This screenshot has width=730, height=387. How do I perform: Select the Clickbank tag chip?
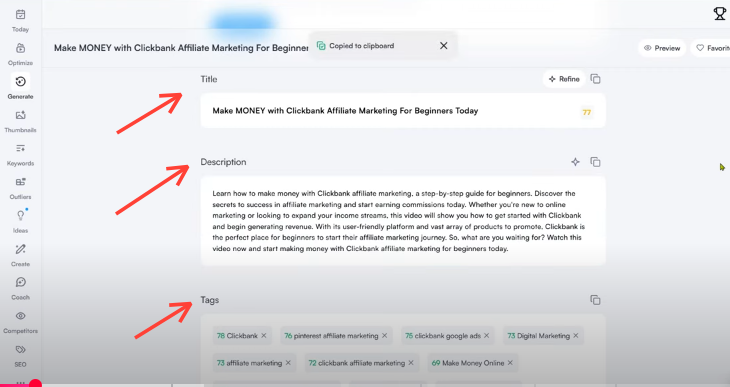(x=242, y=336)
